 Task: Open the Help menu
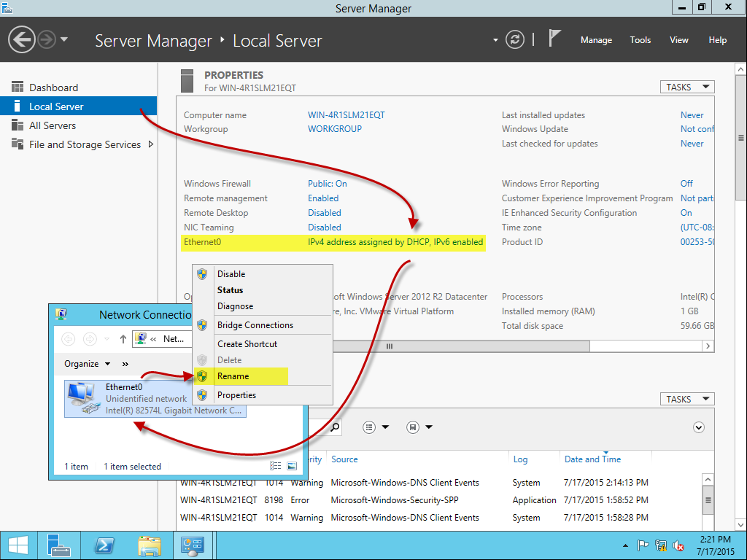click(718, 40)
